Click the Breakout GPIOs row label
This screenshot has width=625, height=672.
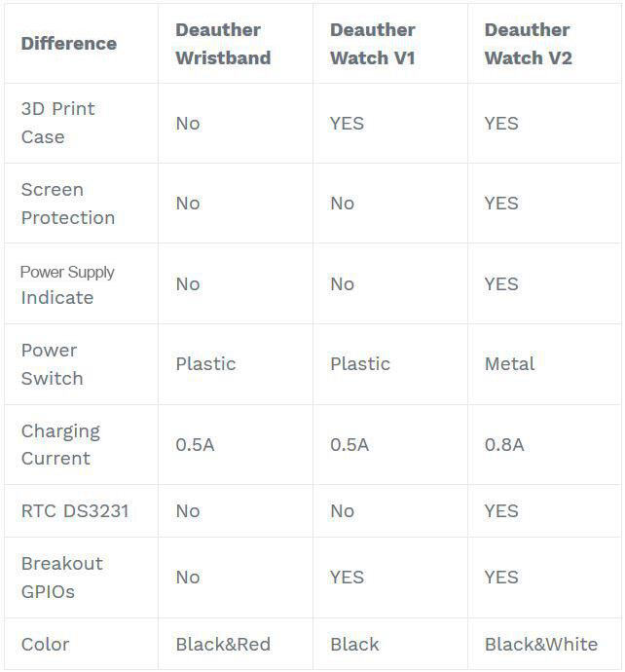(62, 578)
